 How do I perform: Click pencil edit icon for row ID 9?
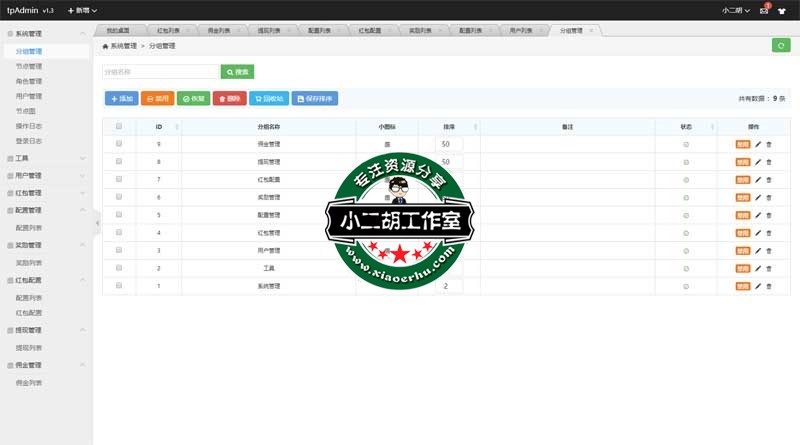coord(758,145)
